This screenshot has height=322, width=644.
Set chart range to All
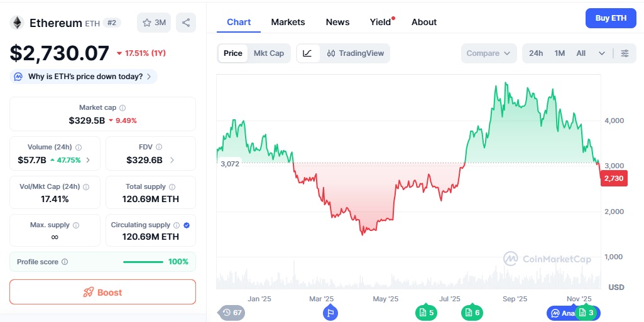click(x=581, y=53)
